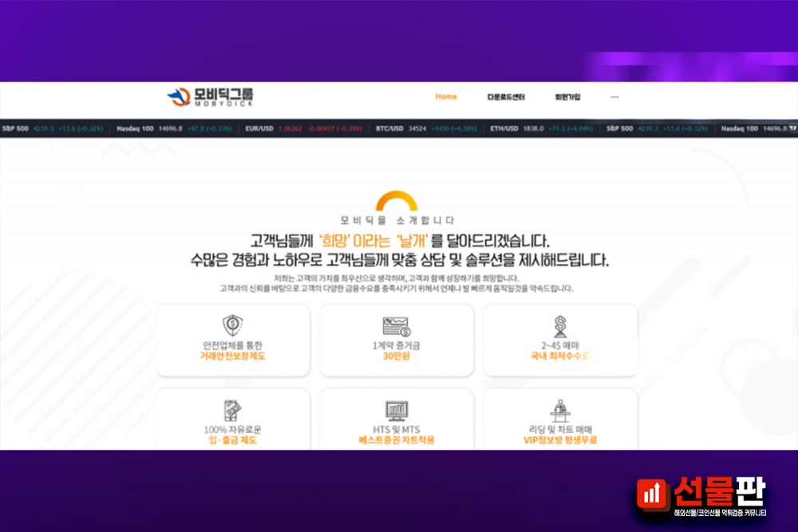Click the phone money deposit-withdrawal icon
Image resolution: width=798 pixels, height=532 pixels.
(x=232, y=410)
